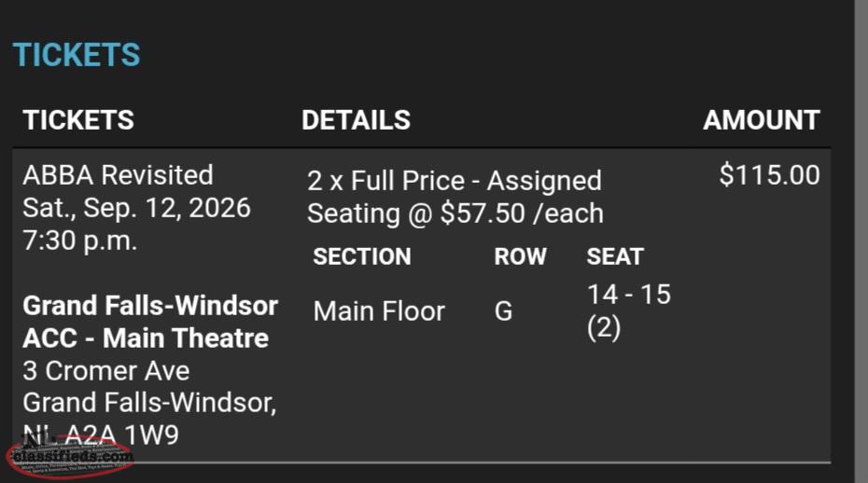Click the NL classifieds.com watermark logo
The width and height of the screenshot is (868, 483).
tap(70, 456)
